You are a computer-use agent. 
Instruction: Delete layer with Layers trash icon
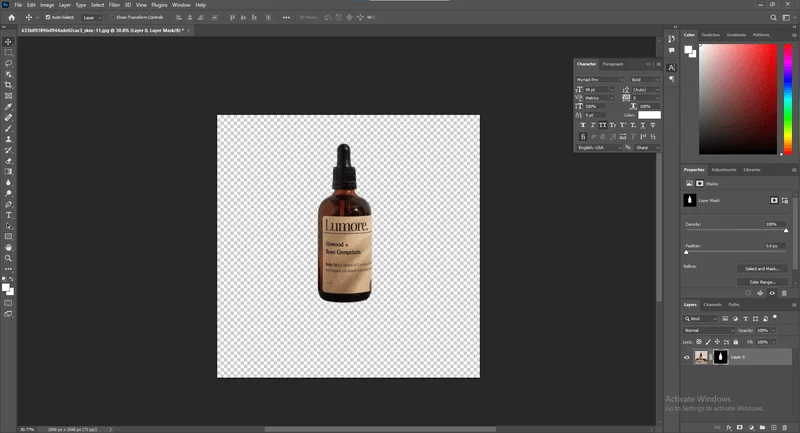(x=785, y=427)
